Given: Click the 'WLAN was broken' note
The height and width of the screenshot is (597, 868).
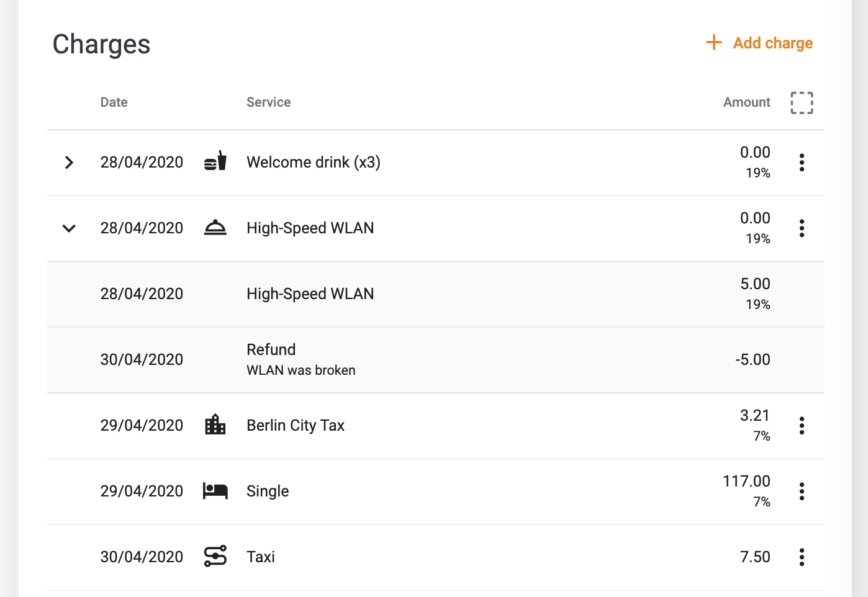Looking at the screenshot, I should click(x=301, y=370).
